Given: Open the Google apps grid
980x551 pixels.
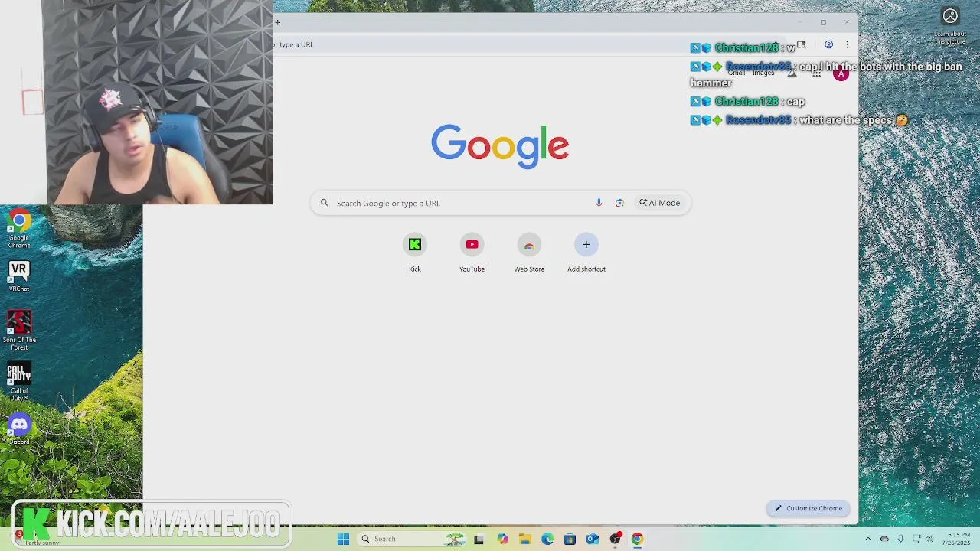Looking at the screenshot, I should [817, 73].
